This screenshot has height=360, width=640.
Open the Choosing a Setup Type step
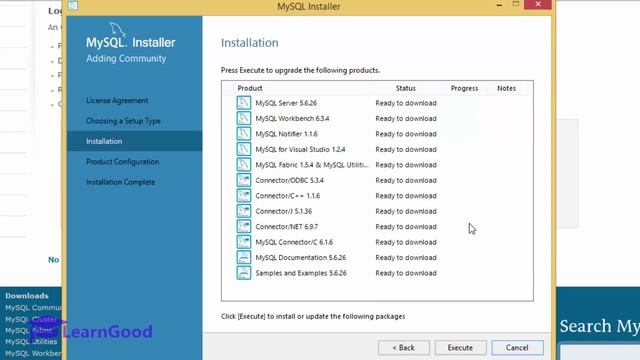pyautogui.click(x=123, y=121)
